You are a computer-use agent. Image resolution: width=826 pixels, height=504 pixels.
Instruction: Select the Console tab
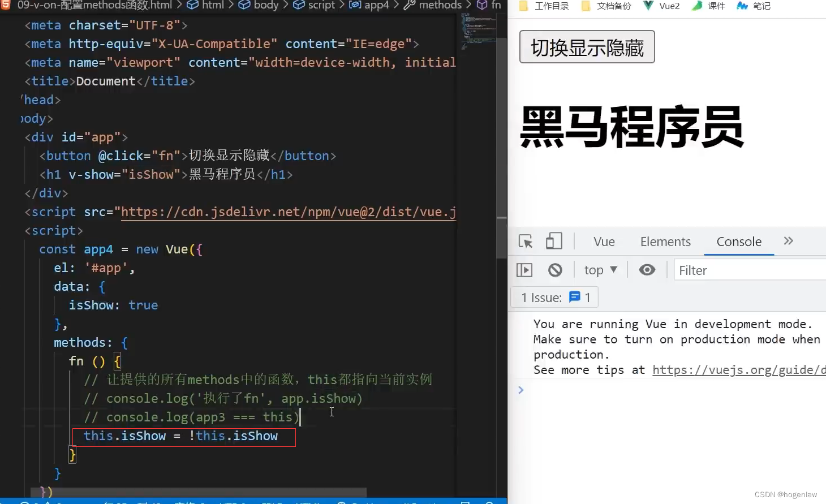(x=739, y=242)
